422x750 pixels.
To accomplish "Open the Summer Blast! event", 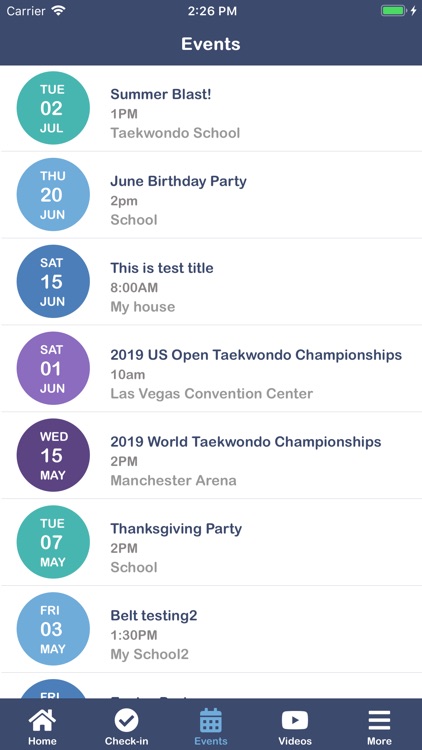I will point(211,109).
